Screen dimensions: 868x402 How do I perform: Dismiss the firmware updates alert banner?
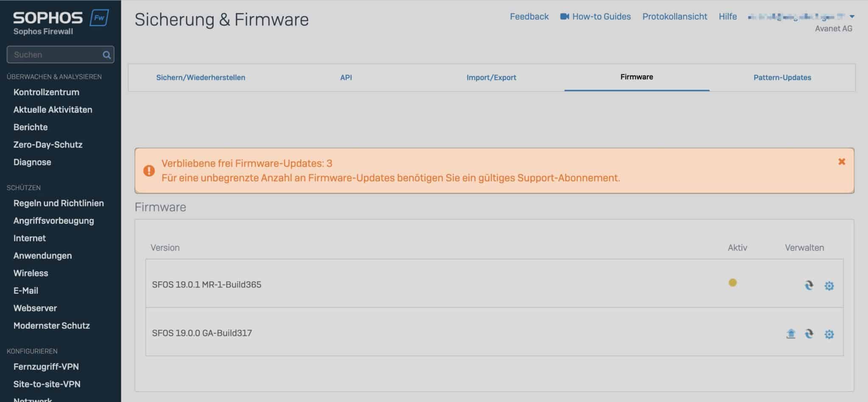pos(842,161)
